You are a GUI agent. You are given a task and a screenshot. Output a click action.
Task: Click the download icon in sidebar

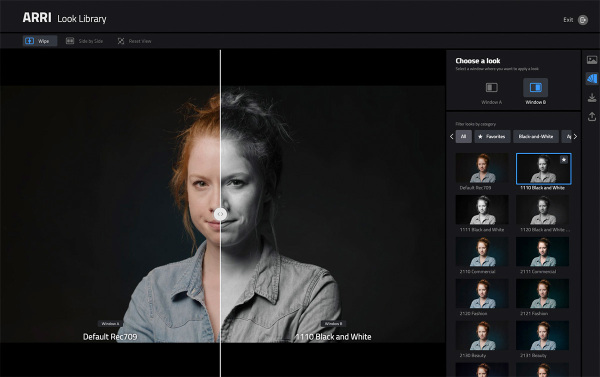592,98
